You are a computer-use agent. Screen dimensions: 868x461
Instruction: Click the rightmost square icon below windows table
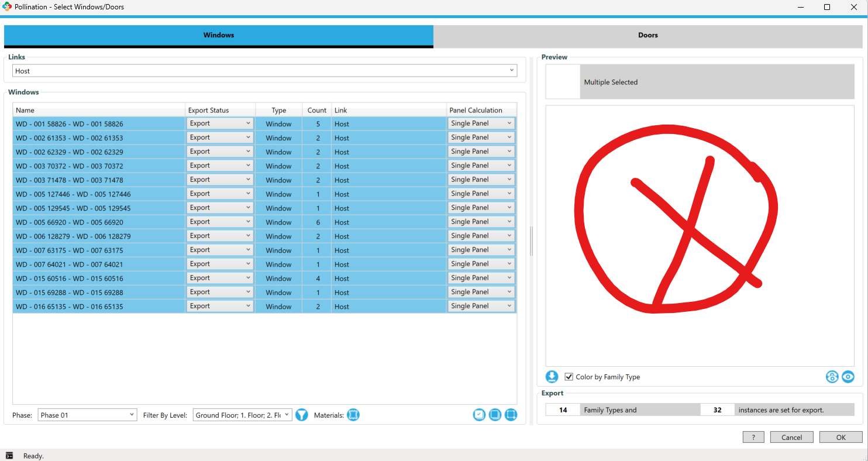click(x=511, y=415)
